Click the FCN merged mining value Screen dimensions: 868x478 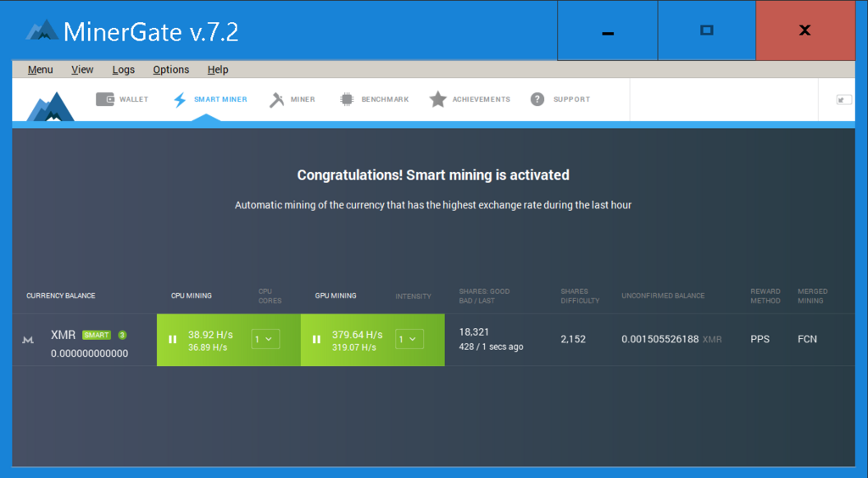pos(807,339)
